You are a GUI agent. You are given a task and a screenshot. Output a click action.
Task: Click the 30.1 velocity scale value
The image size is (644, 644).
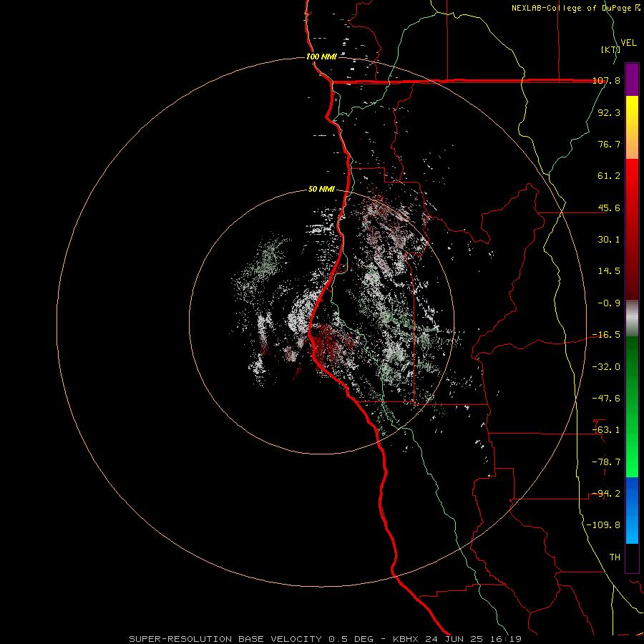[x=609, y=240]
